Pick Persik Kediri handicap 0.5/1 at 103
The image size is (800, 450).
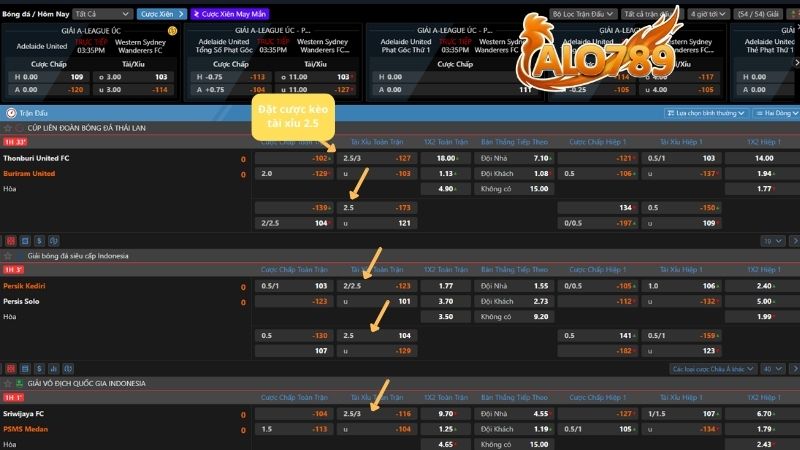tap(294, 286)
